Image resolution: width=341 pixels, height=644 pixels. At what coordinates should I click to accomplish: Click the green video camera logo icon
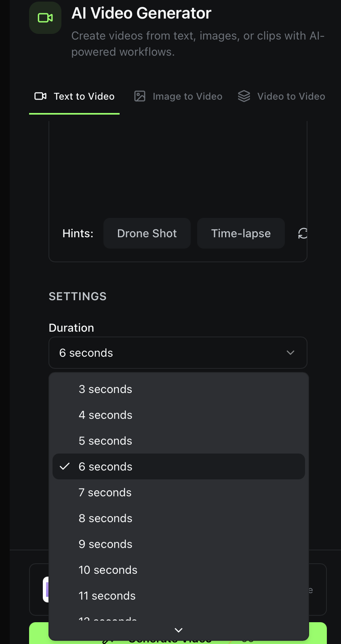45,18
